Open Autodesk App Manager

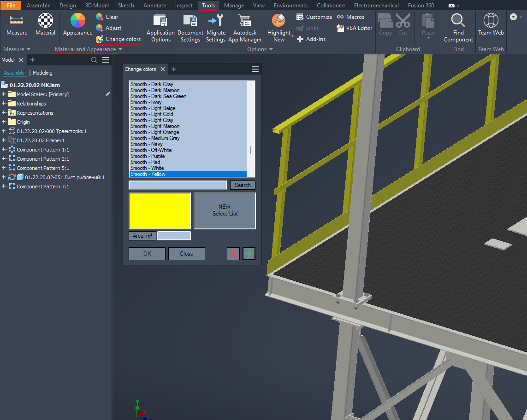point(245,28)
